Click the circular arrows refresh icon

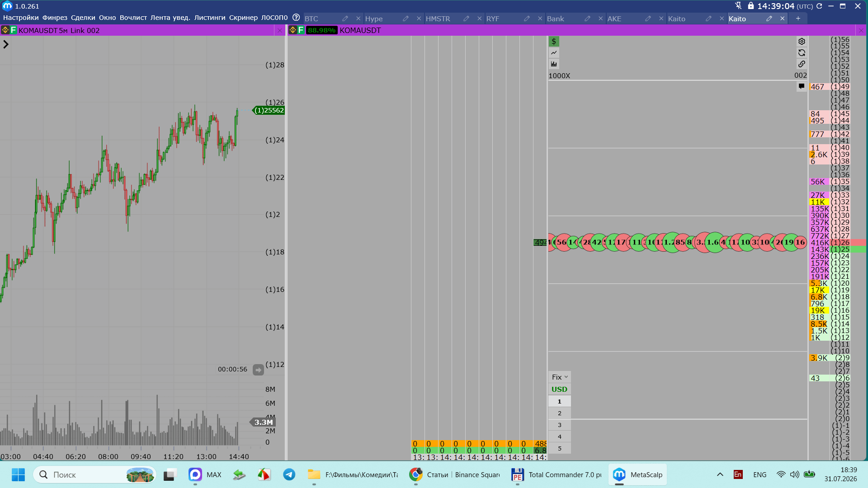[802, 53]
